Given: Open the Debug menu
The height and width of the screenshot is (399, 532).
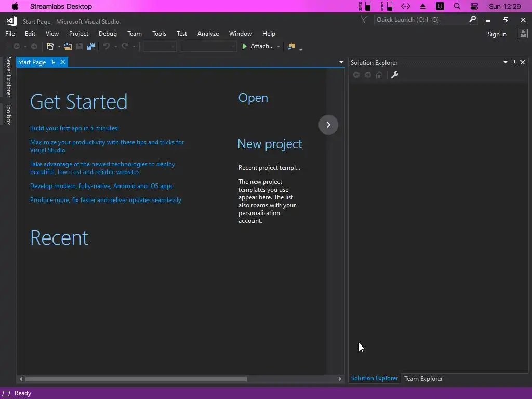Looking at the screenshot, I should coord(108,34).
